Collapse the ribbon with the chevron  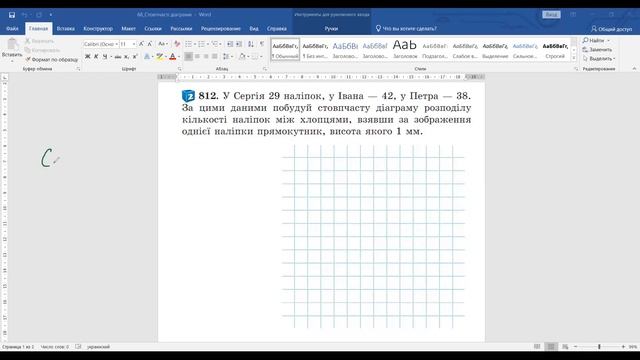(634, 69)
